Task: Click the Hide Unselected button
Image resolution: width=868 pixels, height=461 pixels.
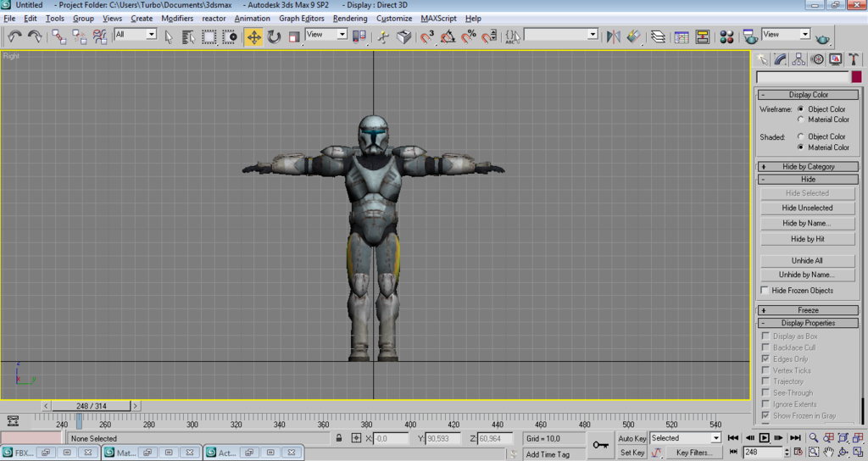Action: (807, 208)
